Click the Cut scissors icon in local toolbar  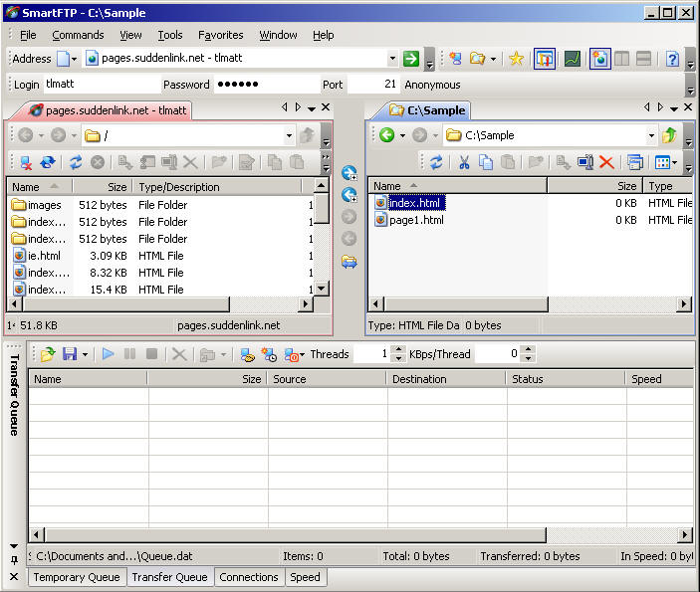tap(463, 162)
